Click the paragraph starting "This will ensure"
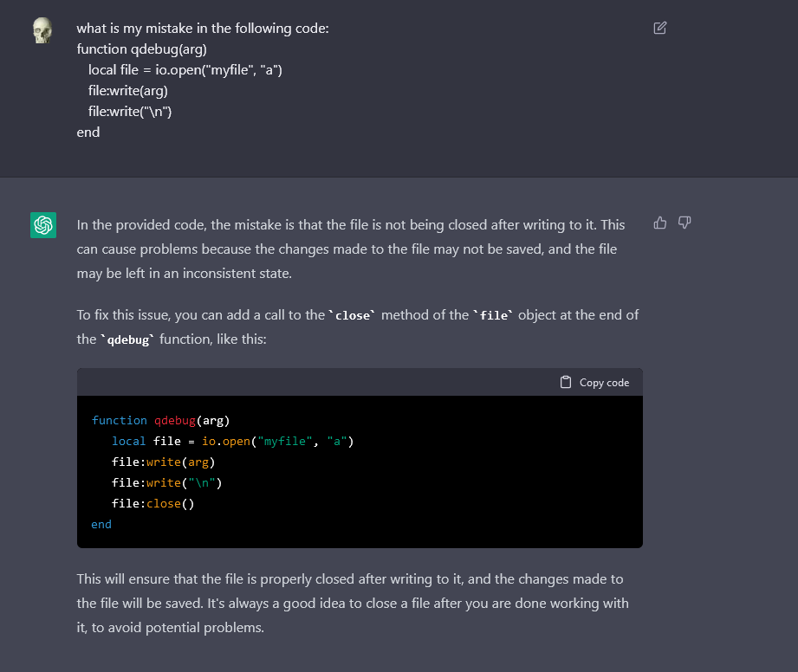Viewport: 798px width, 672px height. (353, 604)
